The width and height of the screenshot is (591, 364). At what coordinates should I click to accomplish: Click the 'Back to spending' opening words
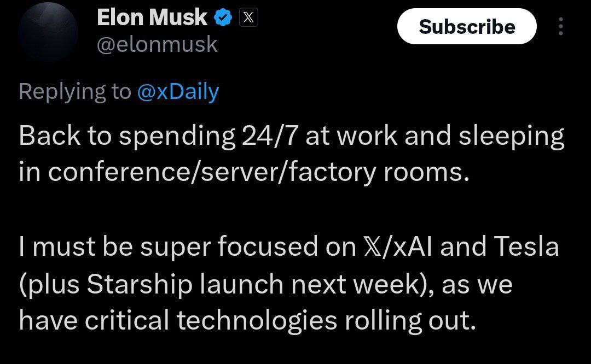pyautogui.click(x=127, y=136)
